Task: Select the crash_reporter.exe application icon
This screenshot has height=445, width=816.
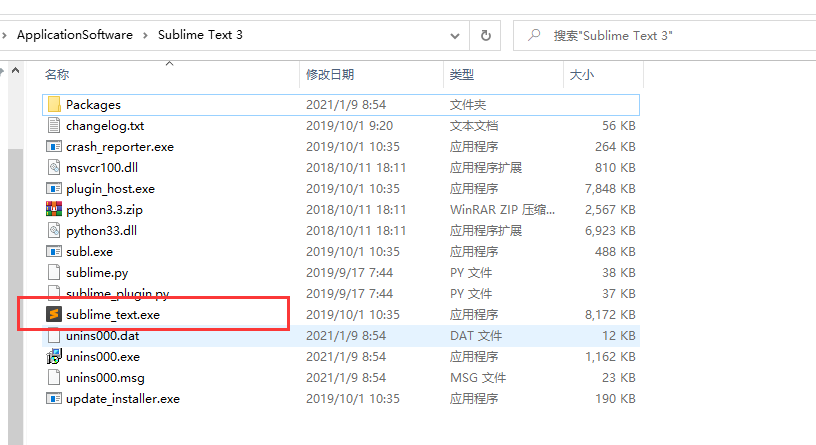Action: click(54, 147)
